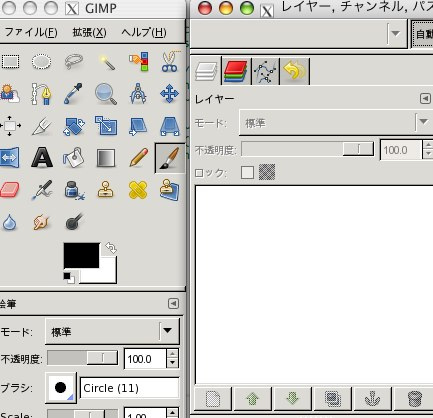Select the Rectangle Select tool
This screenshot has height=418, width=433.
(10, 62)
